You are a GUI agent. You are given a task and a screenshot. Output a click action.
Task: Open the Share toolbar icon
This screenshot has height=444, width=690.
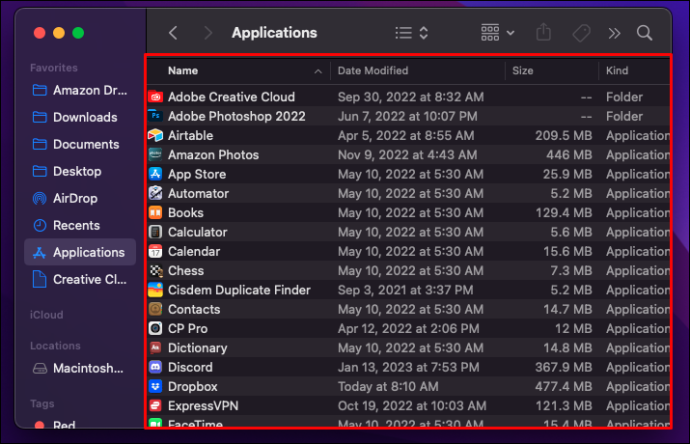click(543, 32)
